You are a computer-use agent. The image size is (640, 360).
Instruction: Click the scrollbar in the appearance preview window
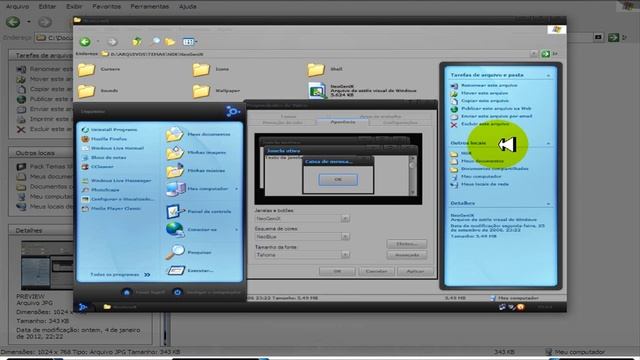tap(413, 175)
